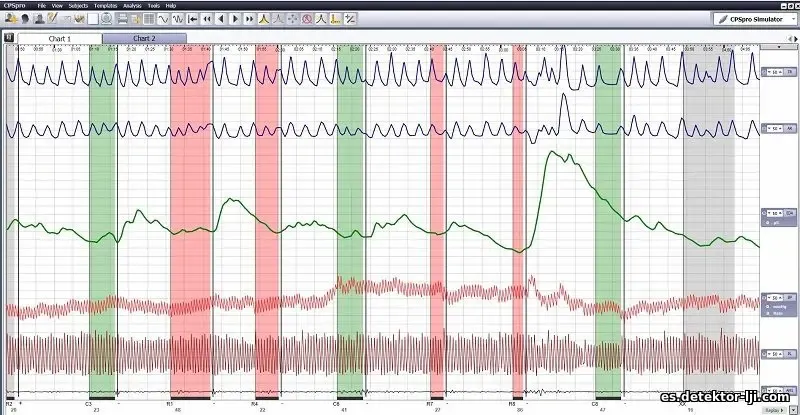Viewport: 800px width, 415px height.
Task: Decrease gain on the EDA channel
Action: (769, 213)
